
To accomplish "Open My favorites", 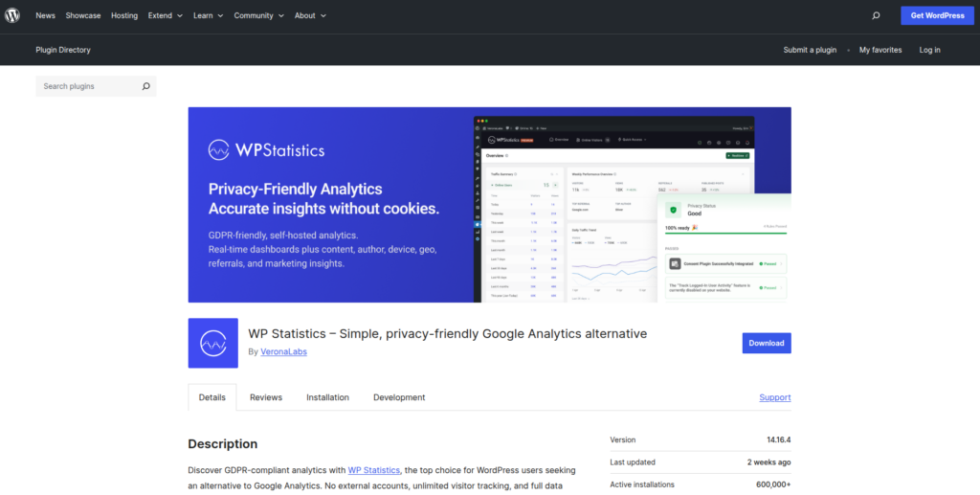I will 880,50.
